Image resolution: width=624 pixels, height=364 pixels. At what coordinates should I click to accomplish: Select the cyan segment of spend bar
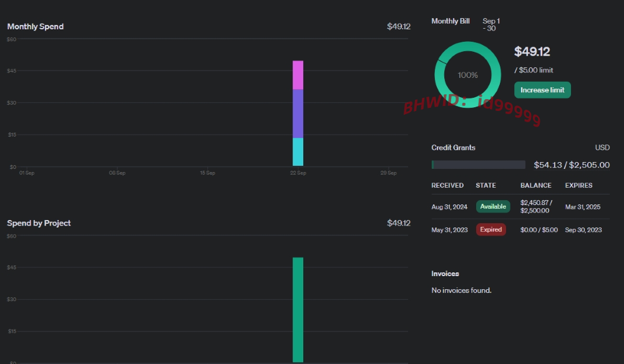pyautogui.click(x=298, y=152)
